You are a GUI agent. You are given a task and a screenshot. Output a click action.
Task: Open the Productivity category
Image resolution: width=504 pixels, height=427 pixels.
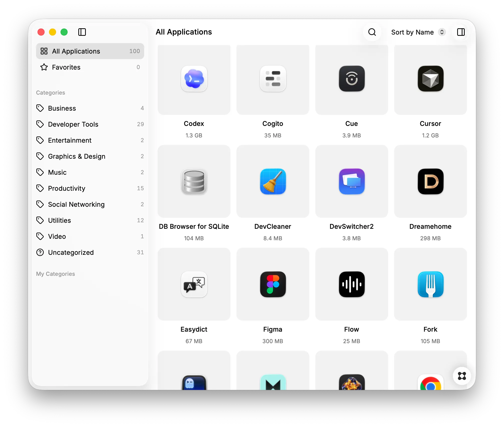(x=90, y=188)
